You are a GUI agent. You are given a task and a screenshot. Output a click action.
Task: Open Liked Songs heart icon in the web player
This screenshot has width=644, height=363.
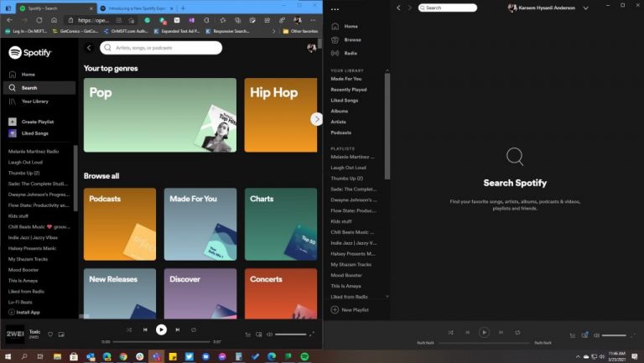pyautogui.click(x=13, y=133)
